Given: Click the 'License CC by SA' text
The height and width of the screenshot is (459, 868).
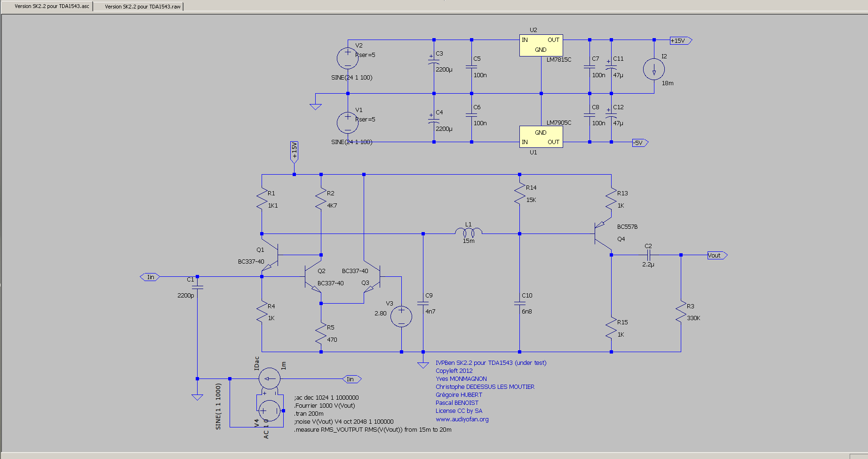Looking at the screenshot, I should [x=459, y=411].
